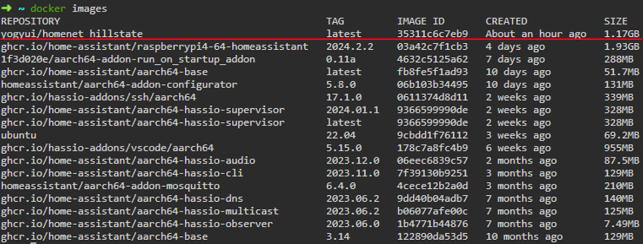
Task: Select ghcr.io/hassio-addons/vscode/aarch64 repository name
Action: 107,148
